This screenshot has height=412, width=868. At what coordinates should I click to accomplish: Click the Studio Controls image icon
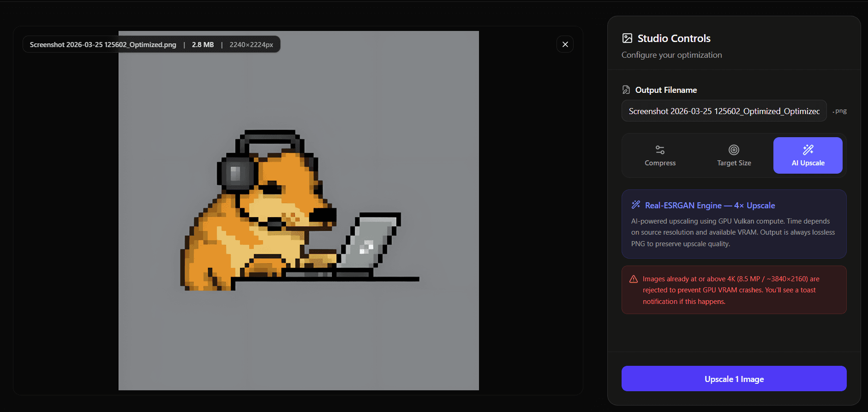click(x=627, y=38)
